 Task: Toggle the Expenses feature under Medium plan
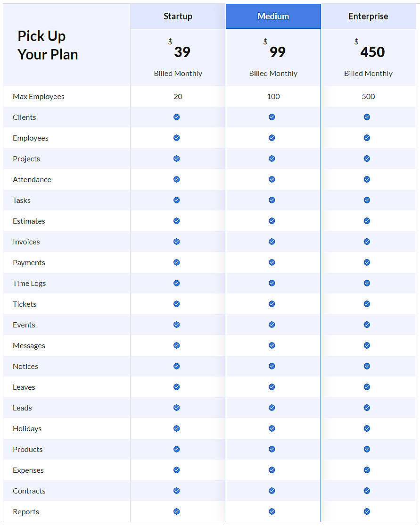272,470
